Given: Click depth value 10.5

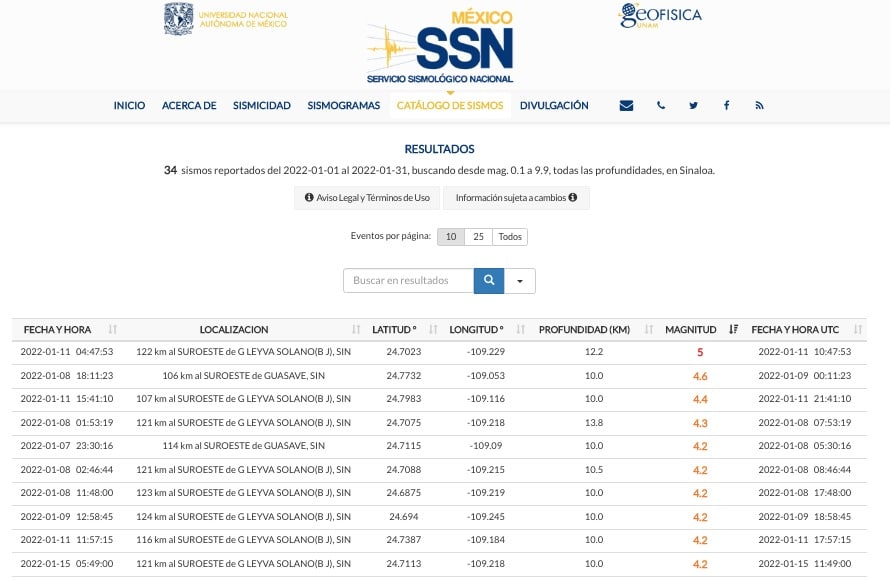Looking at the screenshot, I should (x=594, y=470).
